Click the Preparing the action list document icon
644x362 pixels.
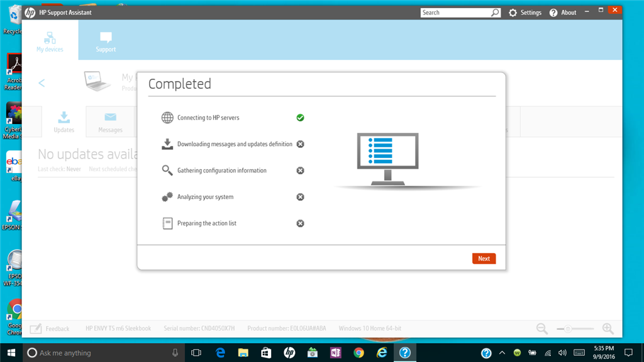(167, 223)
